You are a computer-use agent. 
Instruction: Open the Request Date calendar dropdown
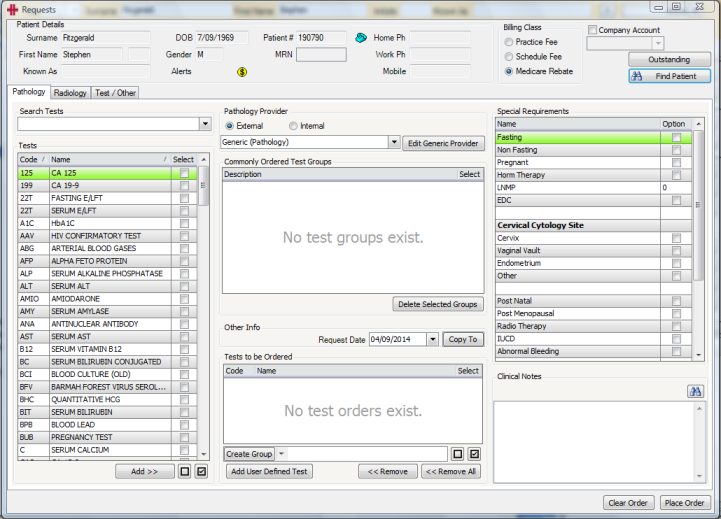click(432, 340)
